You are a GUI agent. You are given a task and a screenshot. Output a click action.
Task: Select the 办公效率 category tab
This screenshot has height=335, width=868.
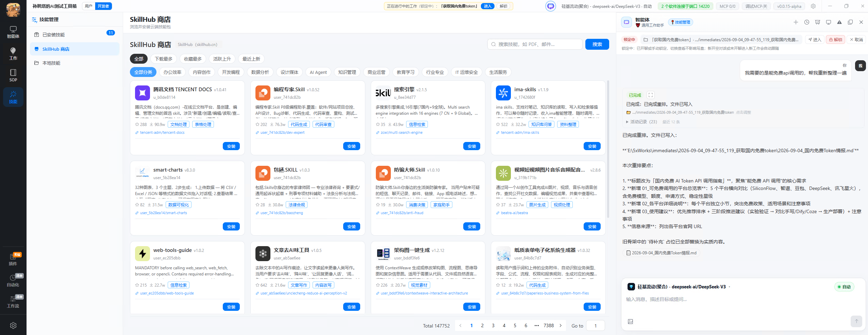(x=172, y=72)
